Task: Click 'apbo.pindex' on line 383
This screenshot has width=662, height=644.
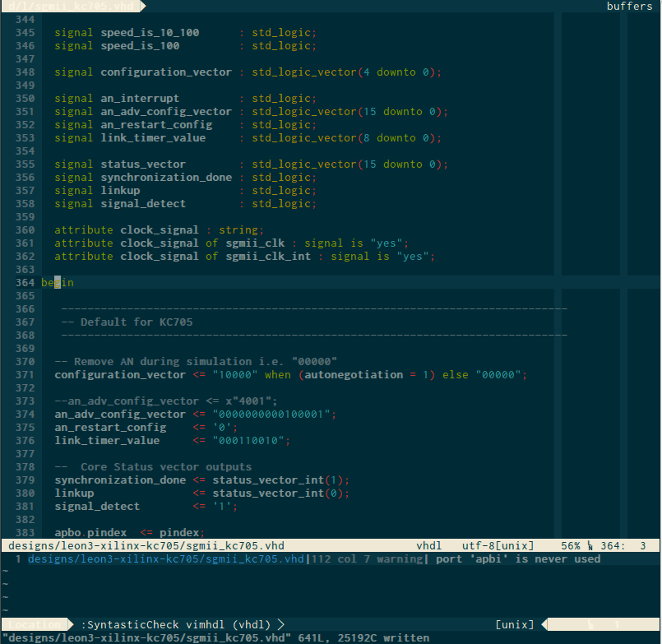Action: point(90,532)
